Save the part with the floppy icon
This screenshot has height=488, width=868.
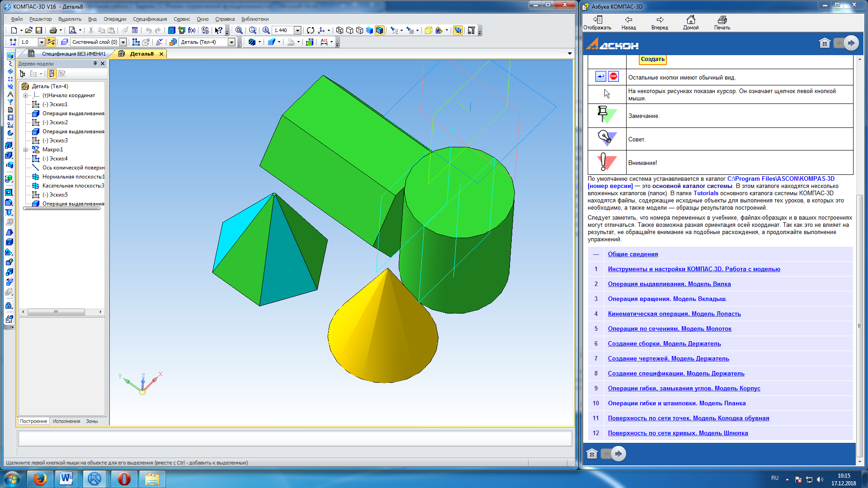coord(39,30)
